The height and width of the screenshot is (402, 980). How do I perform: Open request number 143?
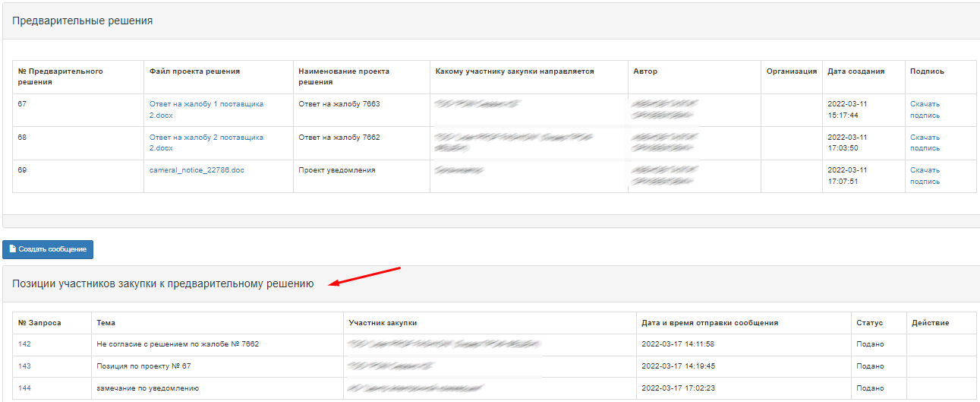[x=25, y=366]
